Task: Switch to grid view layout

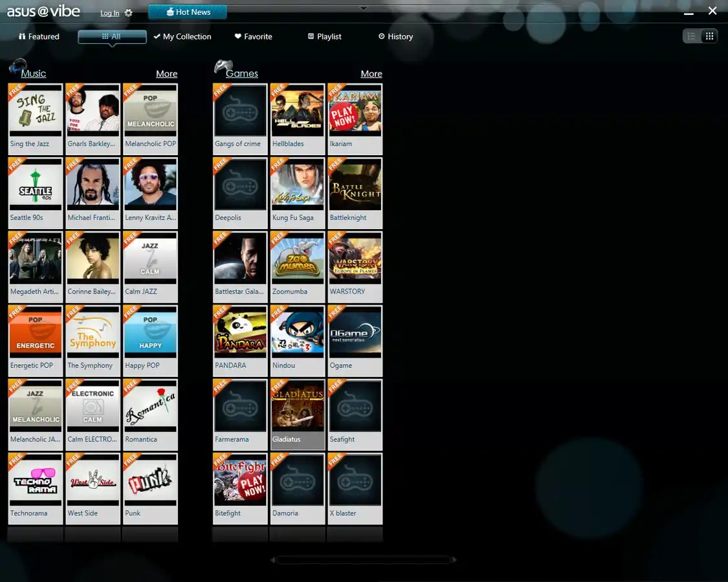Action: [x=709, y=36]
